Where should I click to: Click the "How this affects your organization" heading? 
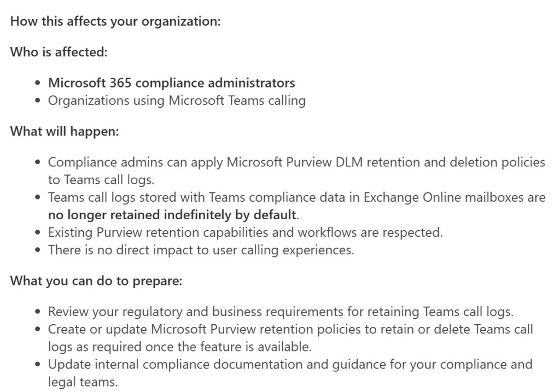tap(115, 24)
